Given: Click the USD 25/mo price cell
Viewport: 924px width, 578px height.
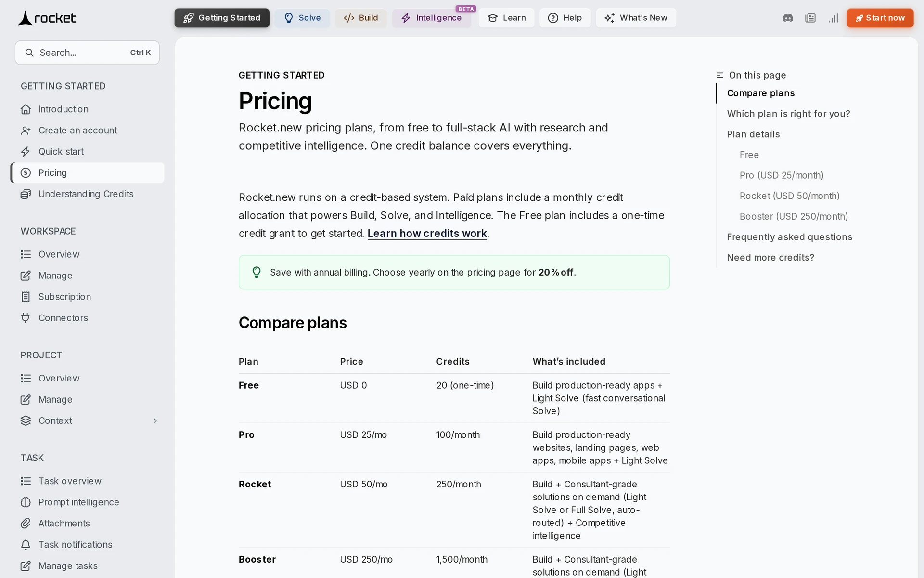Looking at the screenshot, I should coord(363,435).
